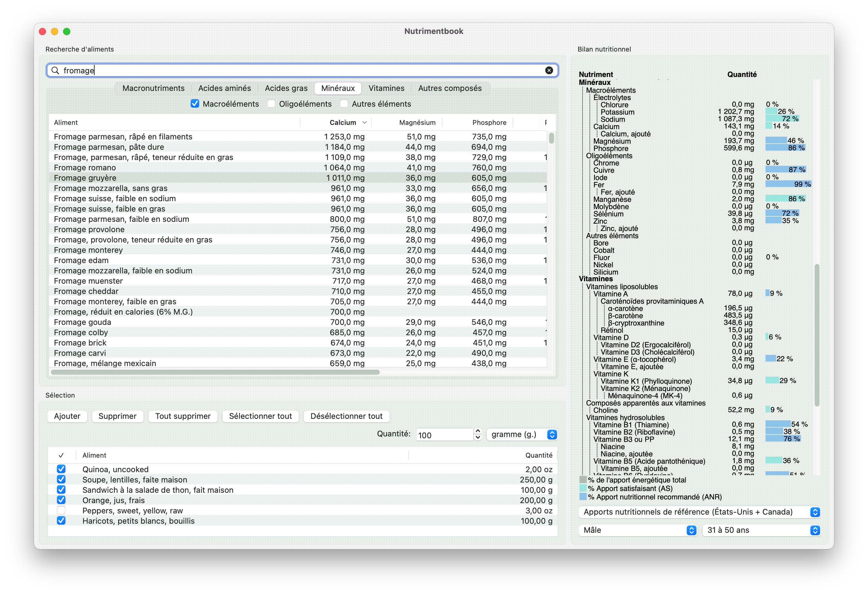The width and height of the screenshot is (868, 594).
Task: Click the search clear icon for fromage
Action: tap(549, 70)
